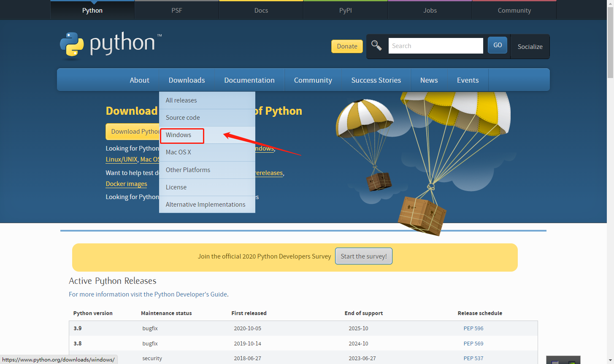Open the Jobs top tab

(430, 10)
